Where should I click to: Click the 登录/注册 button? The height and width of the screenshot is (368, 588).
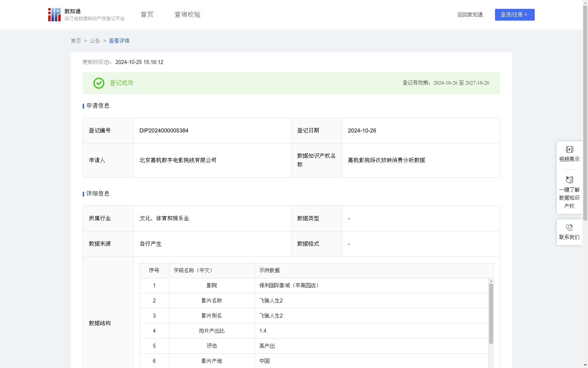point(514,15)
